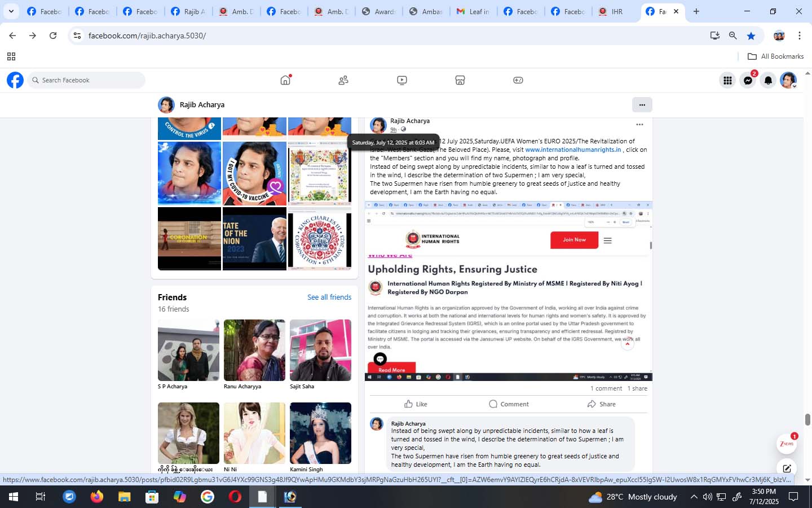Image resolution: width=812 pixels, height=508 pixels.
Task: Open the Facebook home feed icon
Action: tap(285, 80)
